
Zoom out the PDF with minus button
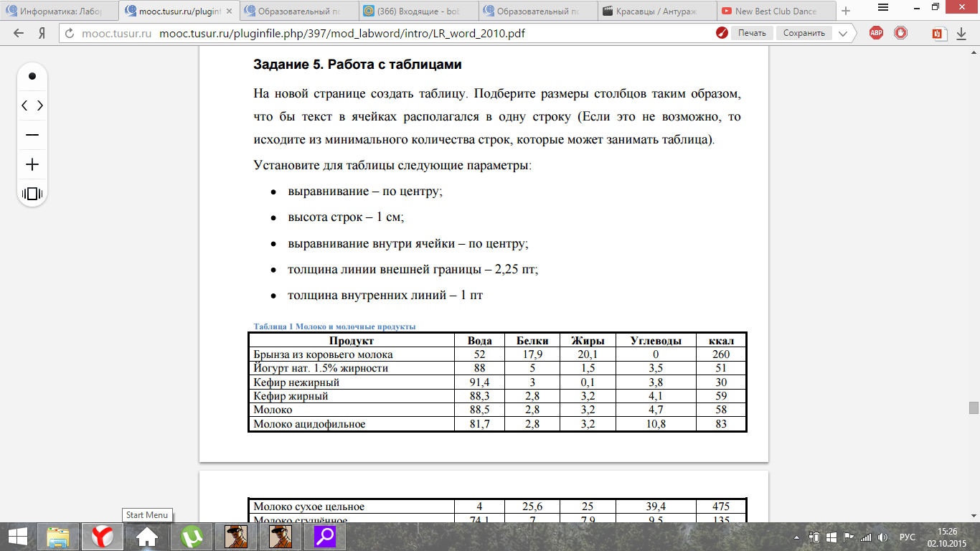click(x=32, y=135)
